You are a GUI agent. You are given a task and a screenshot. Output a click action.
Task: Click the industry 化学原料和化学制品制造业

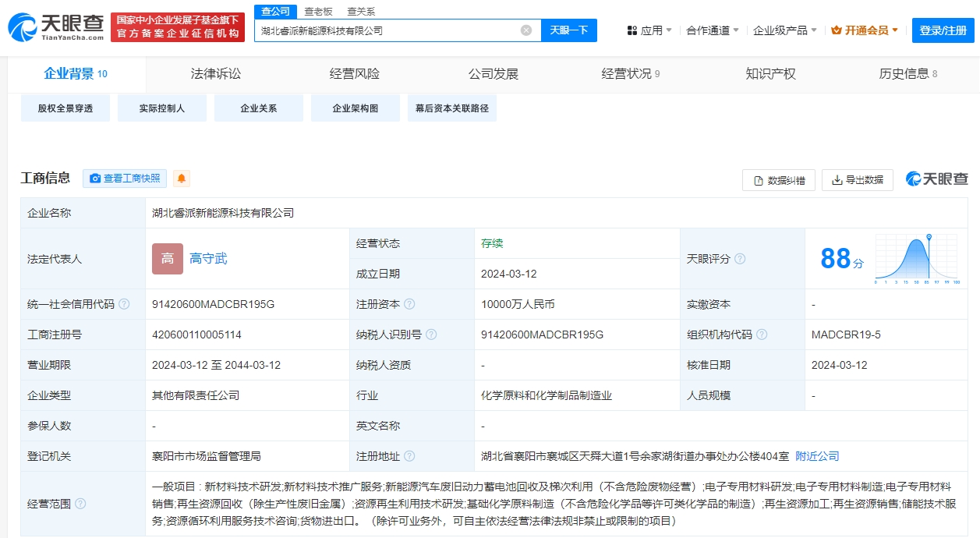tap(547, 395)
